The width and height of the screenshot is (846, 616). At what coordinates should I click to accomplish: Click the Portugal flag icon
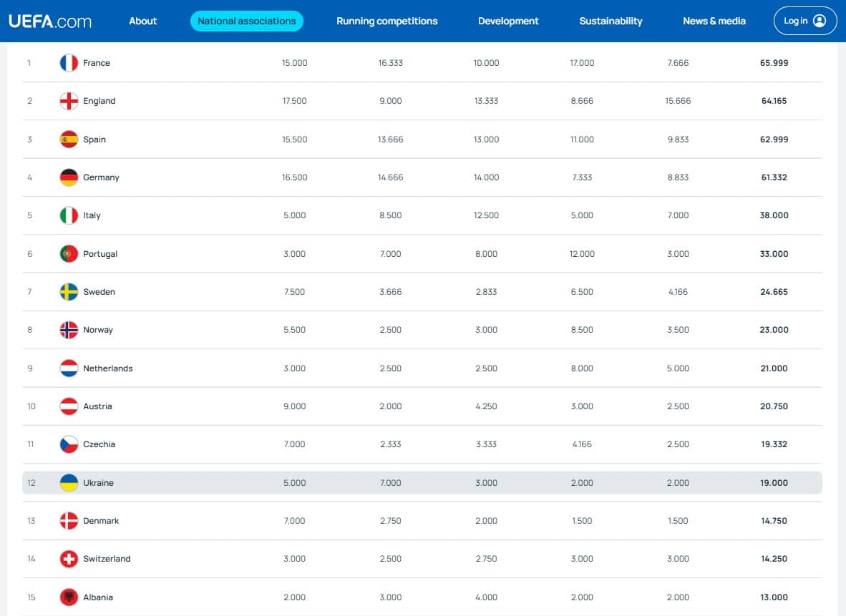point(69,253)
